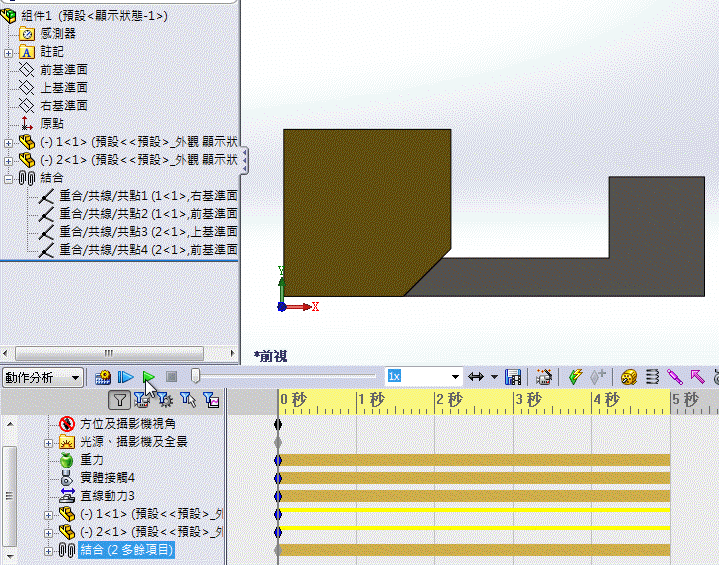This screenshot has height=565, width=719.
Task: Click the Add/Update Key diamond icon
Action: 597,377
